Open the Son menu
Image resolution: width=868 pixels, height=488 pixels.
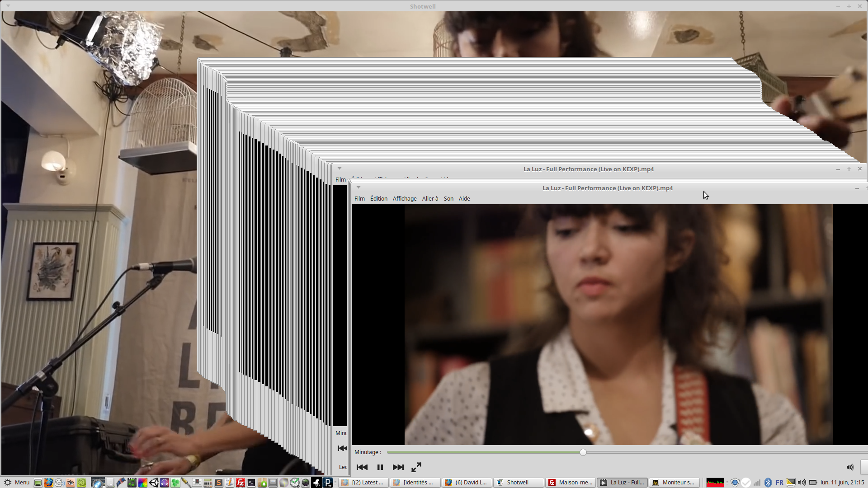coord(448,198)
